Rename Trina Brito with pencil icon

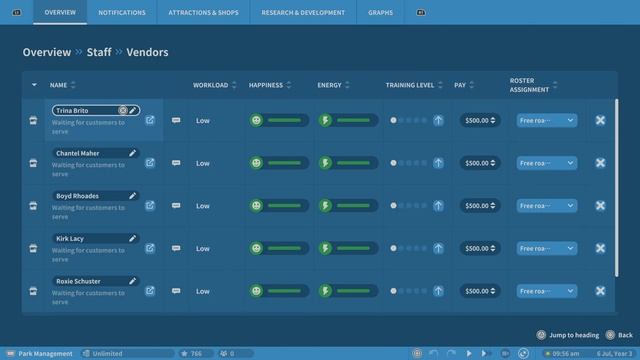[x=133, y=111]
